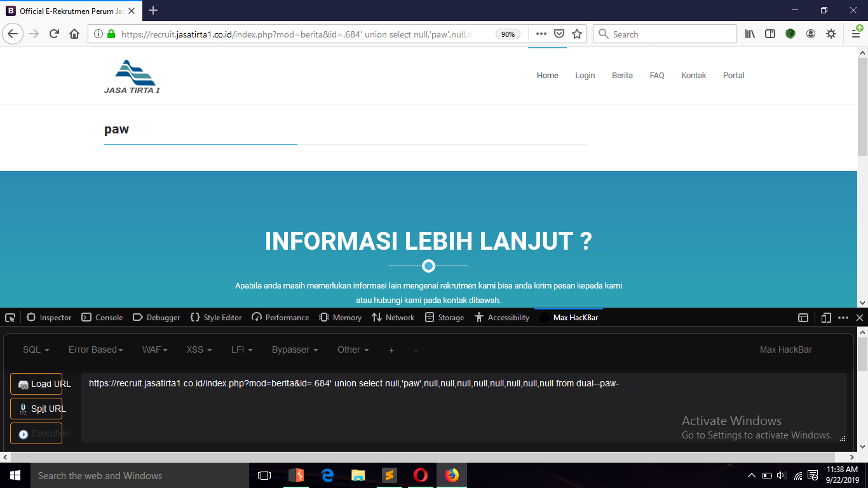Open the Firefox hamburger menu
Viewport: 868px width, 488px height.
pyautogui.click(x=856, y=34)
